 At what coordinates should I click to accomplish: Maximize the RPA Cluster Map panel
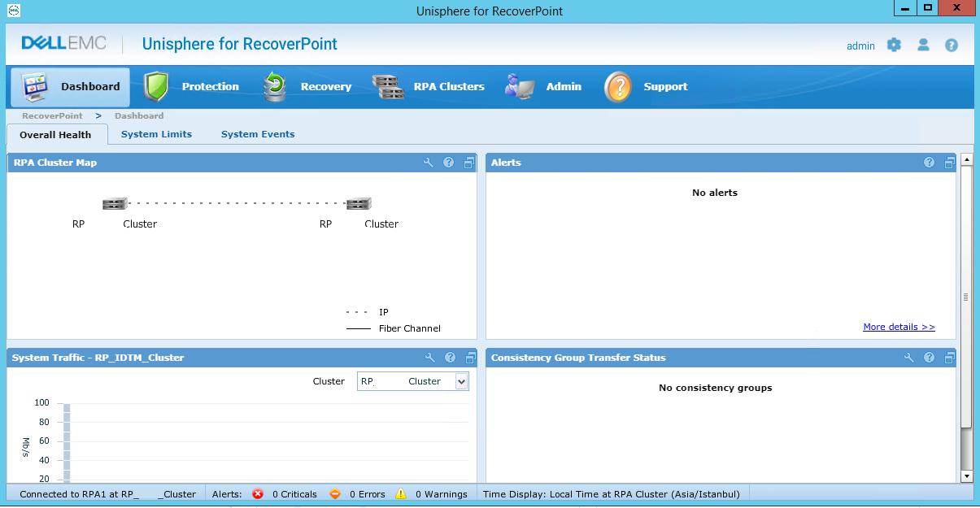tap(468, 163)
